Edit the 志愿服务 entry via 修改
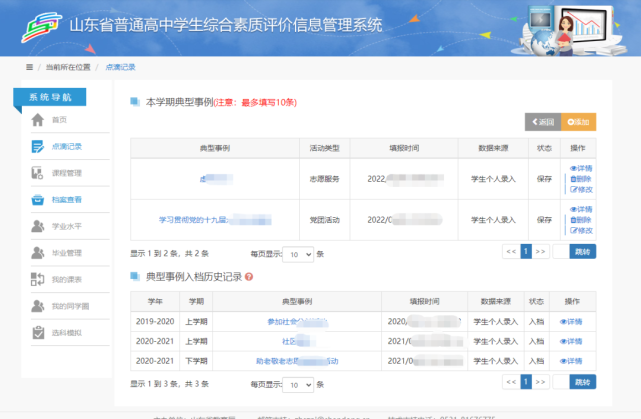Image resolution: width=641 pixels, height=419 pixels. point(581,189)
